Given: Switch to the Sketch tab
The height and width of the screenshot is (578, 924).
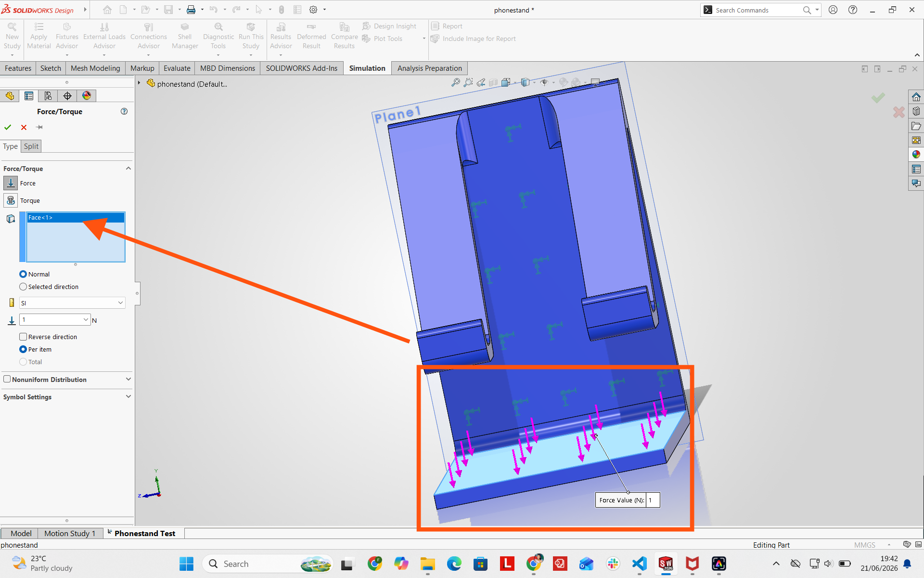Looking at the screenshot, I should 51,68.
